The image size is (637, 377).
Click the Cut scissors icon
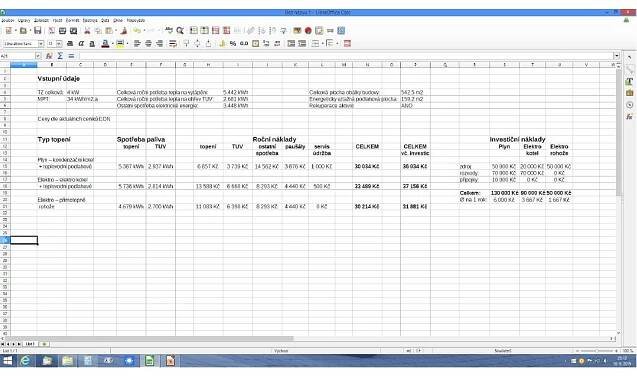87,31
